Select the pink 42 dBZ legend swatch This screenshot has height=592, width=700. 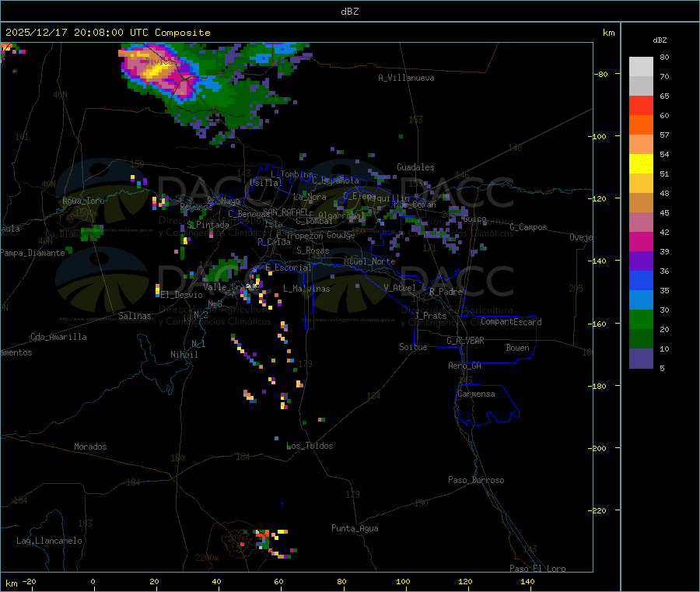pos(641,222)
